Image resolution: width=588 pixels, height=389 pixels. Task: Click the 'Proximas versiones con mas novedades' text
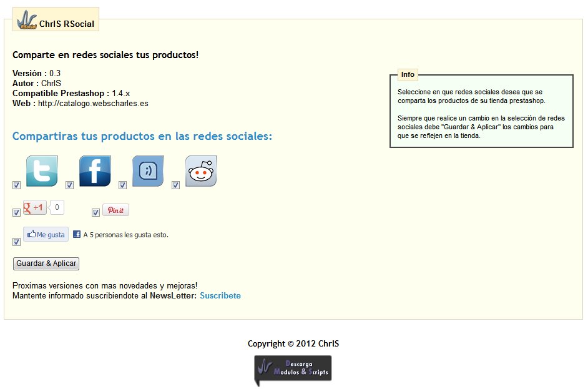(x=105, y=285)
